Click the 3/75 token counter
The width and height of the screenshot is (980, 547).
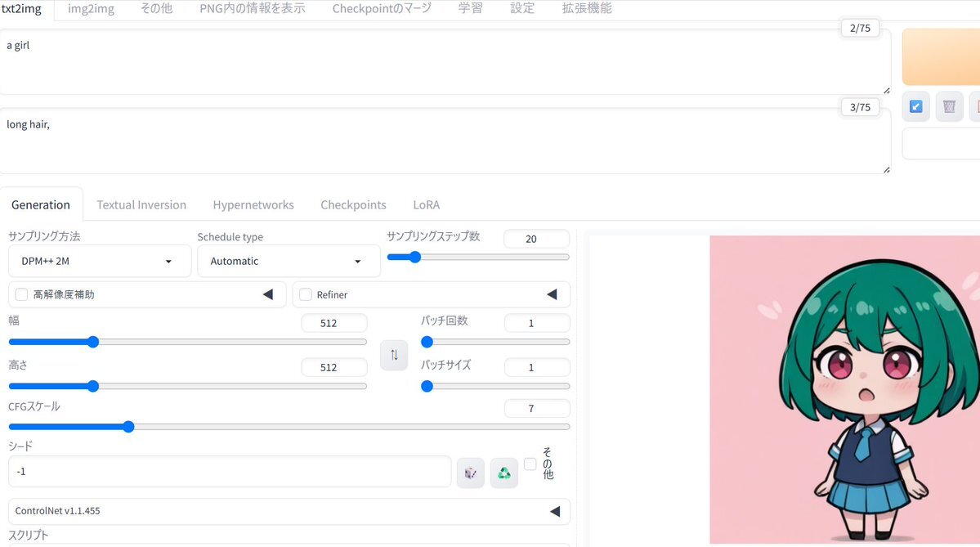(860, 108)
